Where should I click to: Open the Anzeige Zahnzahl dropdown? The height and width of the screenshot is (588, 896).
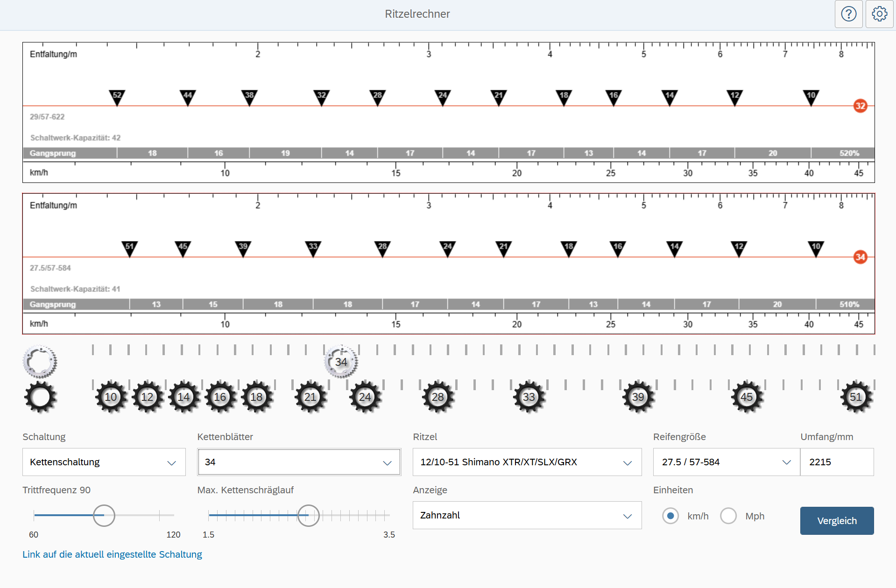click(x=527, y=515)
